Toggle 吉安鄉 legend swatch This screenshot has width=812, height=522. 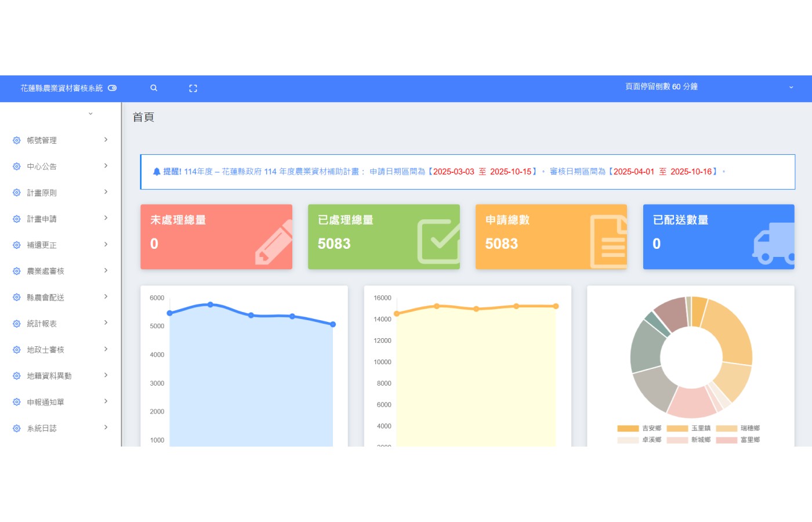(628, 429)
